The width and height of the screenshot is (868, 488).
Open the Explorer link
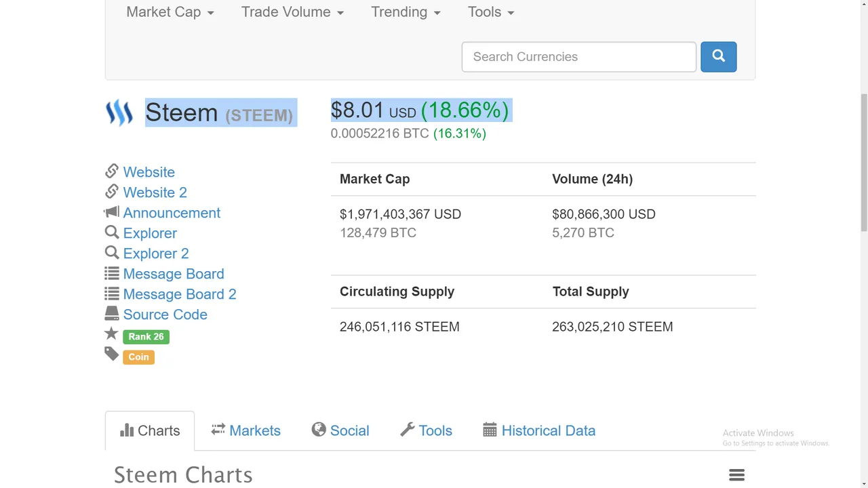coord(150,233)
